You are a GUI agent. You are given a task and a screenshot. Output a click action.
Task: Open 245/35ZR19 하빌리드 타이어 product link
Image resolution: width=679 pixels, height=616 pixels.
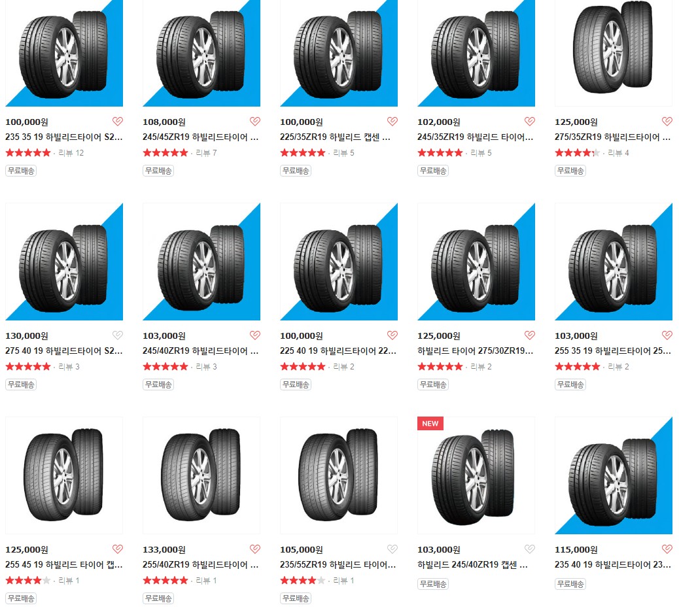click(x=475, y=137)
